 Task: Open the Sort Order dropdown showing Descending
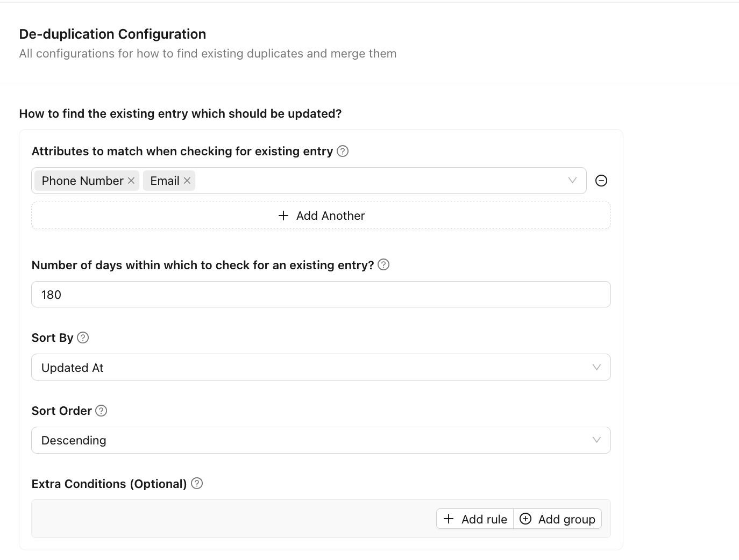tap(321, 441)
